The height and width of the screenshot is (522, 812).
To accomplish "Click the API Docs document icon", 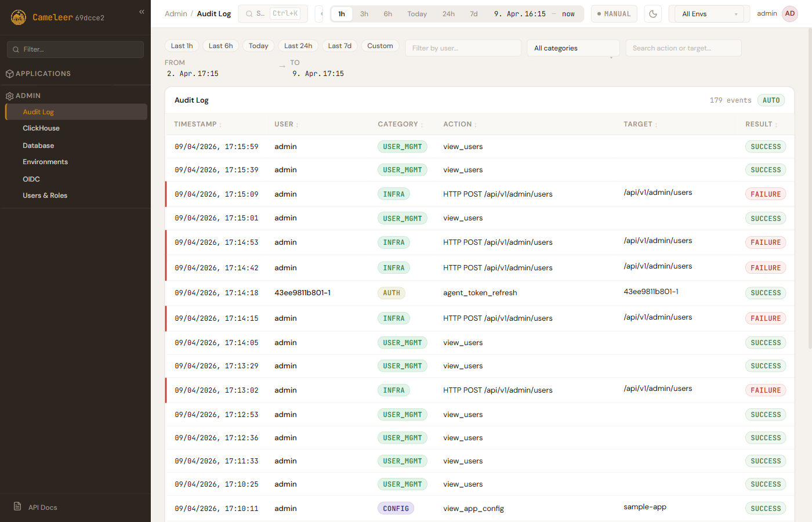I will tap(17, 506).
